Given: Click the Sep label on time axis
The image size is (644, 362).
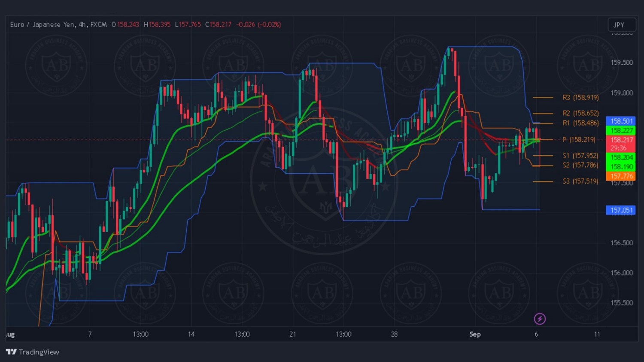Looking at the screenshot, I should [475, 334].
